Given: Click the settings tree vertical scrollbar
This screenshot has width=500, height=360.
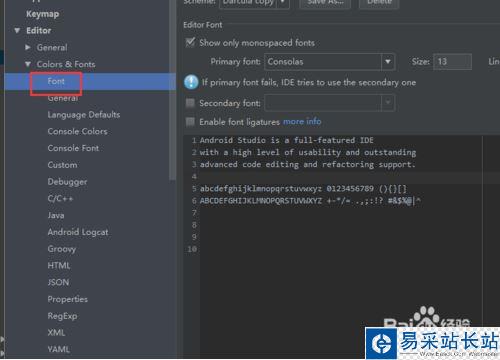Looking at the screenshot, I should pyautogui.click(x=172, y=90).
